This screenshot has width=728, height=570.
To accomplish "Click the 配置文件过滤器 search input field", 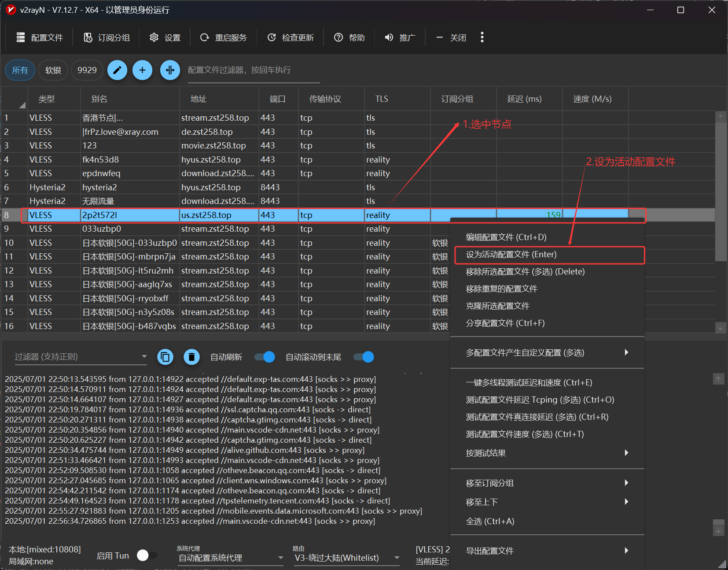I will coord(254,70).
